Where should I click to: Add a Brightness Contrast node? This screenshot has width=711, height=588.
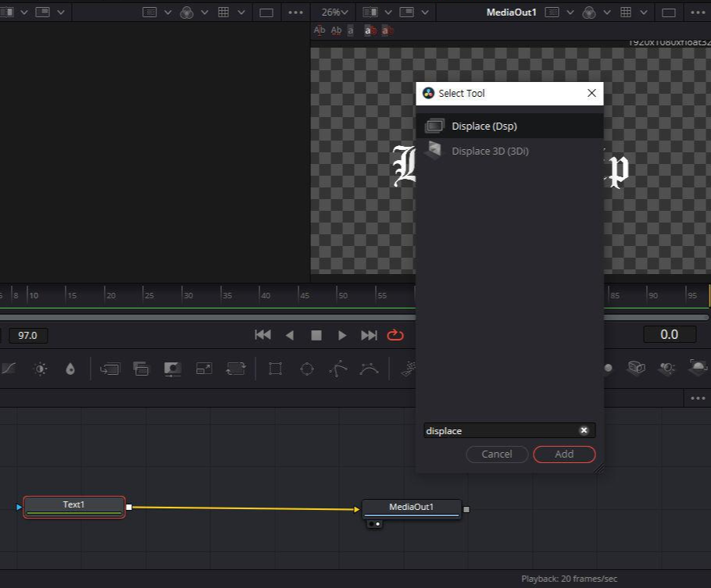[41, 369]
